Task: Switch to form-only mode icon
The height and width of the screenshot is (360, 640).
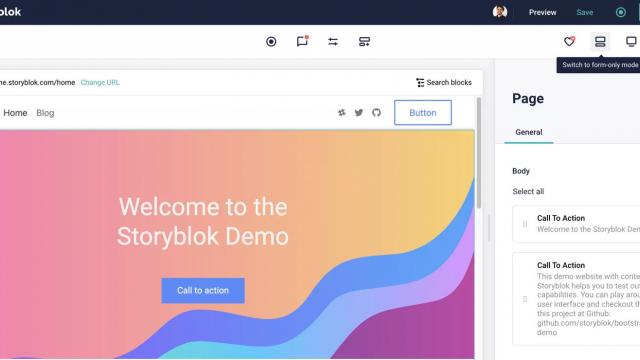Action: [600, 42]
